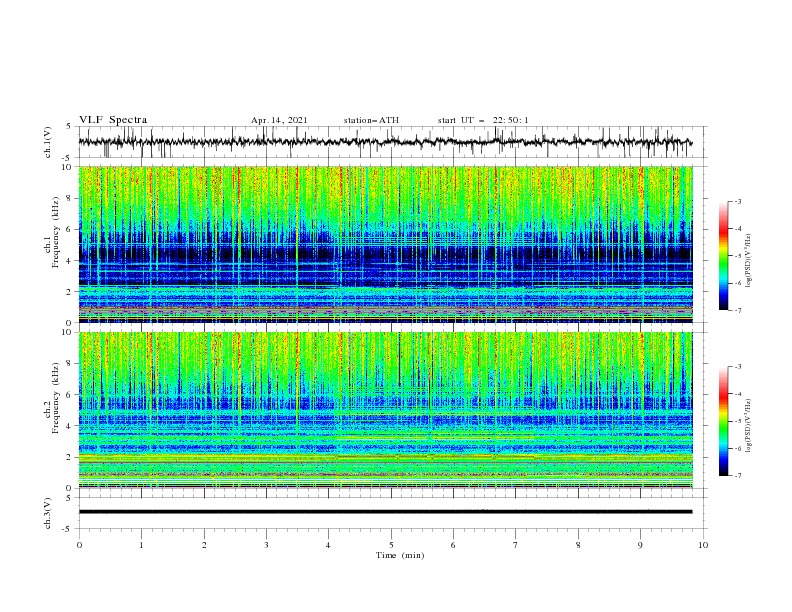Viewport: 792px width, 612px height.
Task: Click the "station=ATH" header label
Action: pos(371,120)
